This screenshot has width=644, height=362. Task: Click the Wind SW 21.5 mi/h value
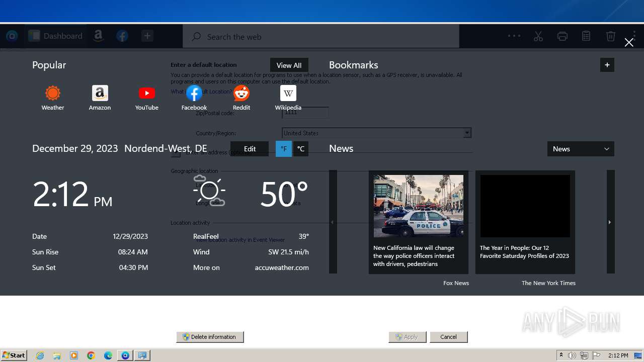288,252
